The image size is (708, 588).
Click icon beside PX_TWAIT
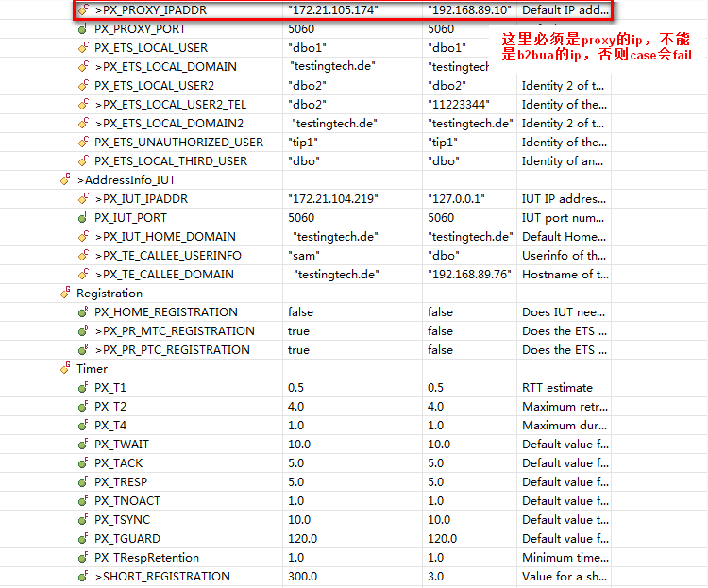(x=83, y=445)
